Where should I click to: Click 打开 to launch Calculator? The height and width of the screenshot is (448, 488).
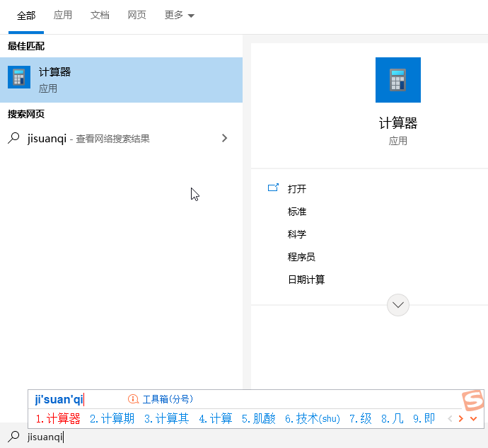click(x=297, y=189)
